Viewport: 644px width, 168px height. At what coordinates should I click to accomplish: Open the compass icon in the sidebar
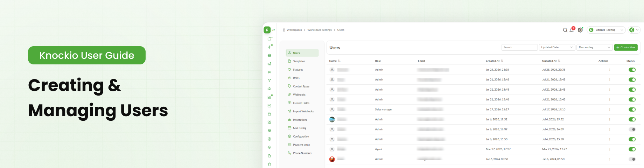point(269,139)
